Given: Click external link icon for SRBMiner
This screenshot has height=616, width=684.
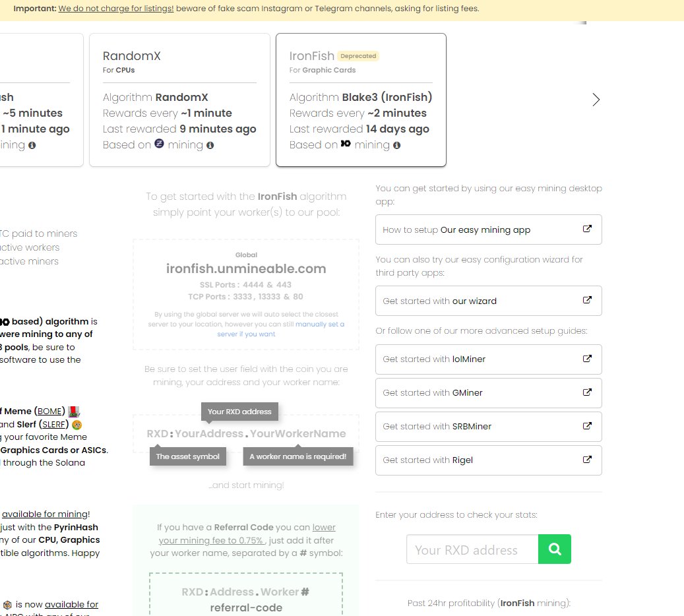Looking at the screenshot, I should (587, 425).
